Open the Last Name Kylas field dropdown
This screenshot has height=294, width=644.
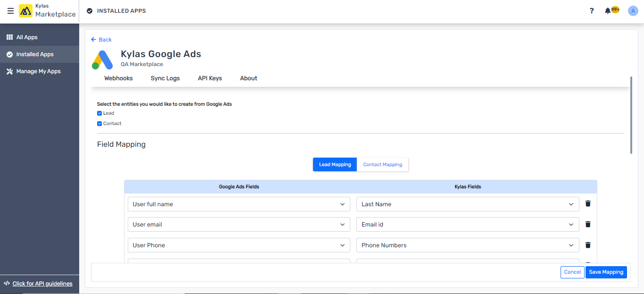click(468, 204)
